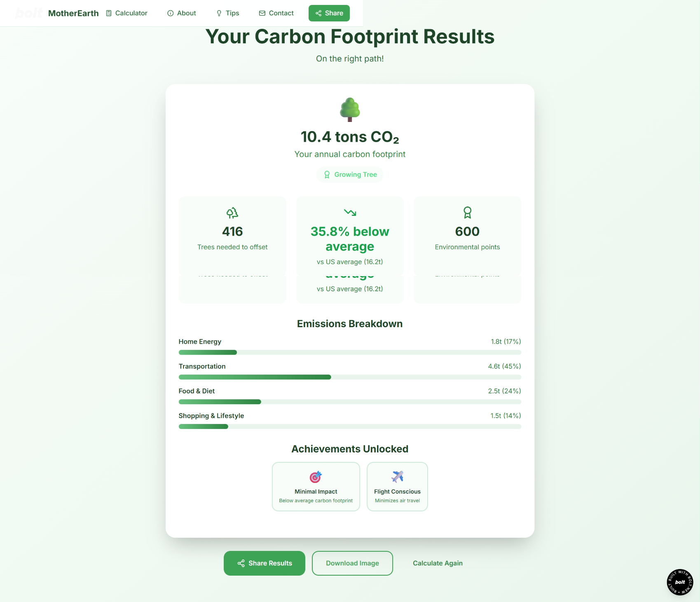The width and height of the screenshot is (700, 602).
Task: Click the 1.5t (14%) value
Action: pyautogui.click(x=506, y=416)
